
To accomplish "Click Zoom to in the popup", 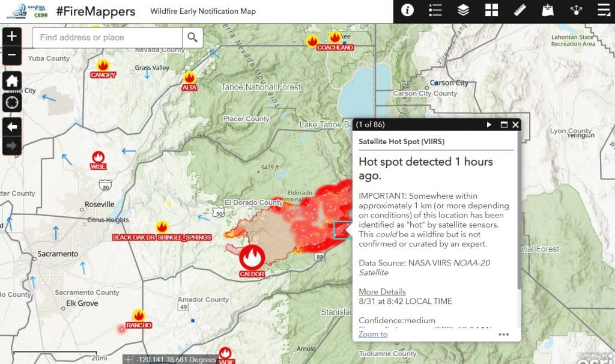I will pyautogui.click(x=372, y=333).
